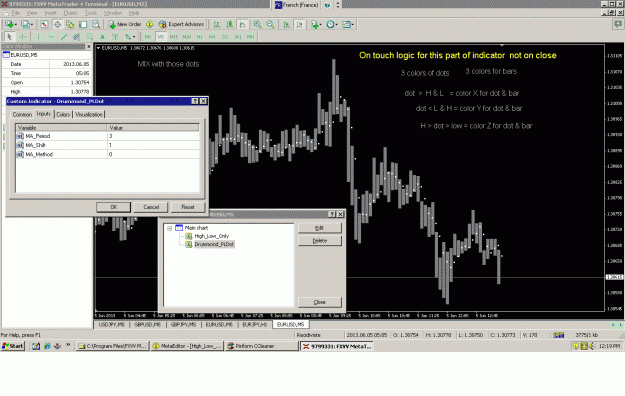Screen dimensions: 625x396
Task: Switch to the Colors tab
Action: coord(63,114)
